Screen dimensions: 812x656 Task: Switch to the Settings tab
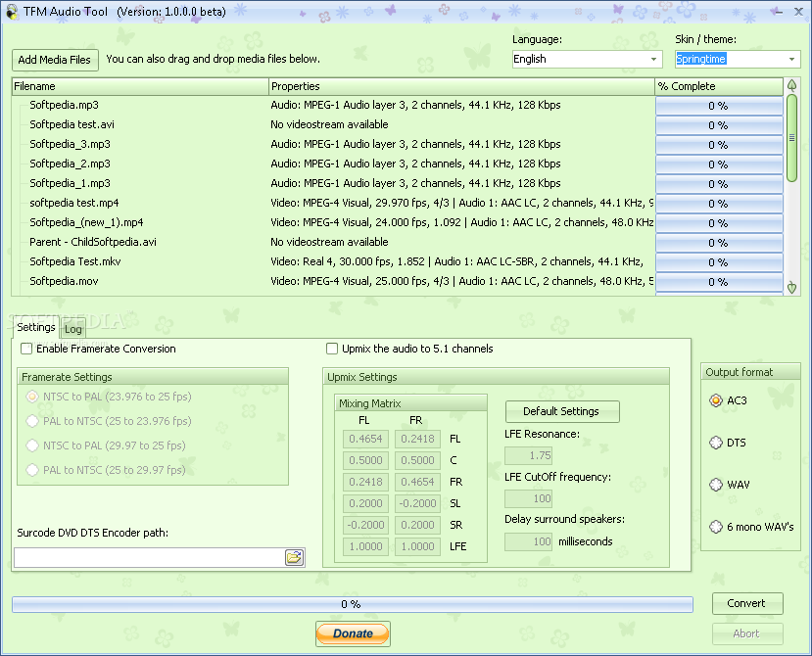(x=35, y=327)
